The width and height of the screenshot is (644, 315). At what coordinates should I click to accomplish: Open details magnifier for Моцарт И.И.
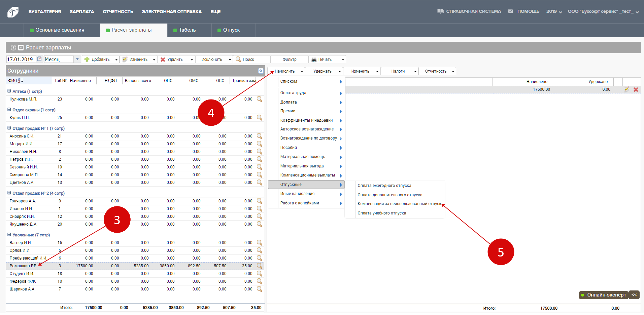260,144
